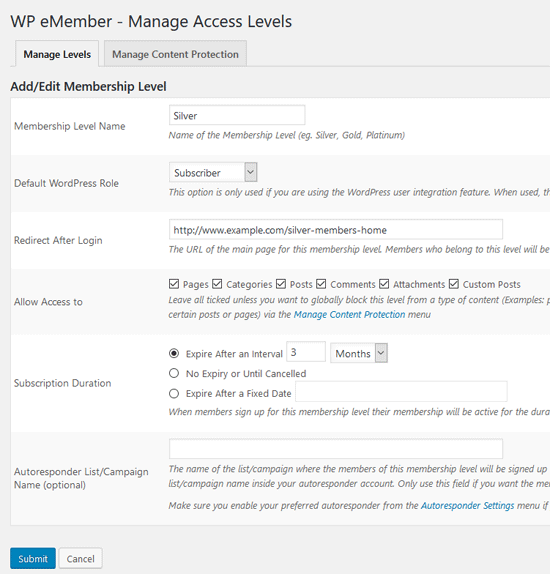550x574 pixels.
Task: Select Expire After a Fixed Date option
Action: (x=174, y=393)
